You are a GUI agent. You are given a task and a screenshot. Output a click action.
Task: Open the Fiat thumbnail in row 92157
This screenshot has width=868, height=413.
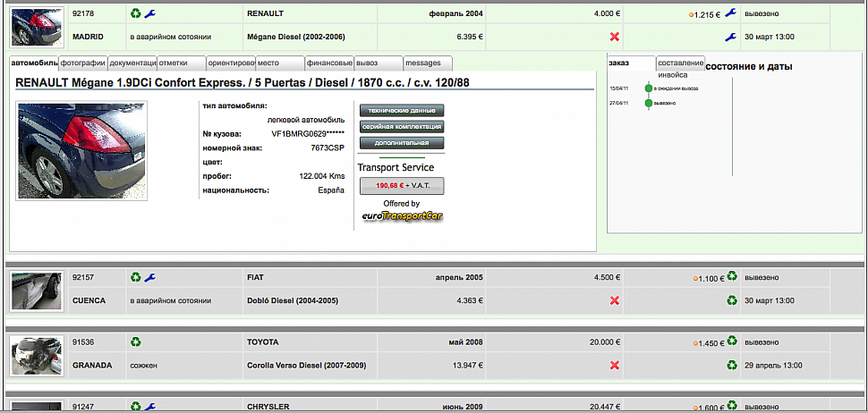click(37, 291)
